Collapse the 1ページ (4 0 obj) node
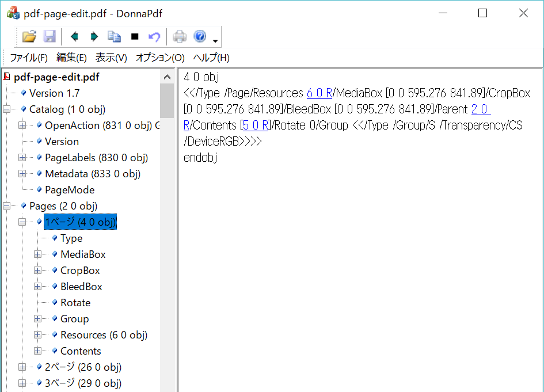The height and width of the screenshot is (392, 544). point(22,222)
